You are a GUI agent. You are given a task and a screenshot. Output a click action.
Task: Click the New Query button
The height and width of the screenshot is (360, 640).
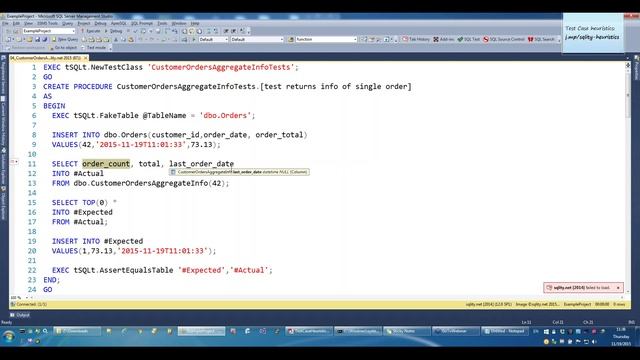65,40
